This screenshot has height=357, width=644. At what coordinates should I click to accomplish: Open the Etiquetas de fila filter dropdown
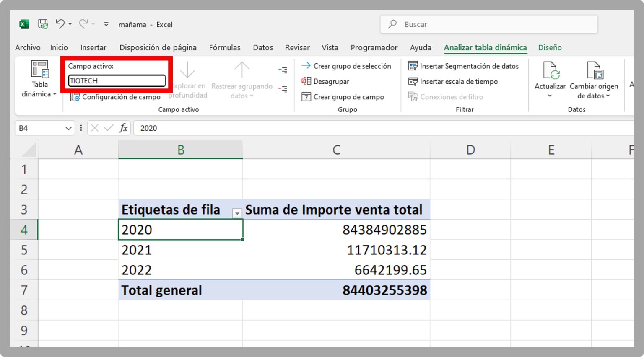(x=237, y=213)
